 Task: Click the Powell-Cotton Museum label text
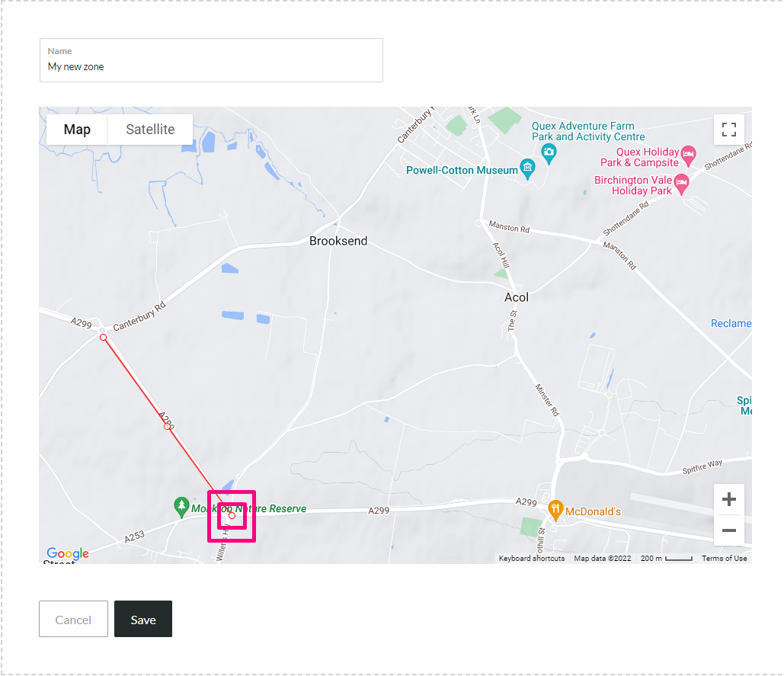[x=462, y=171]
